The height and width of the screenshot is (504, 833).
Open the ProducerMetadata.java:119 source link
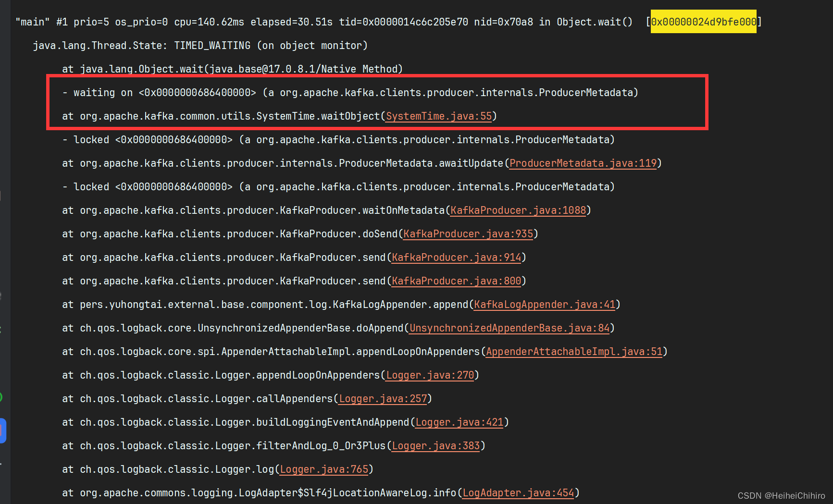tap(583, 163)
